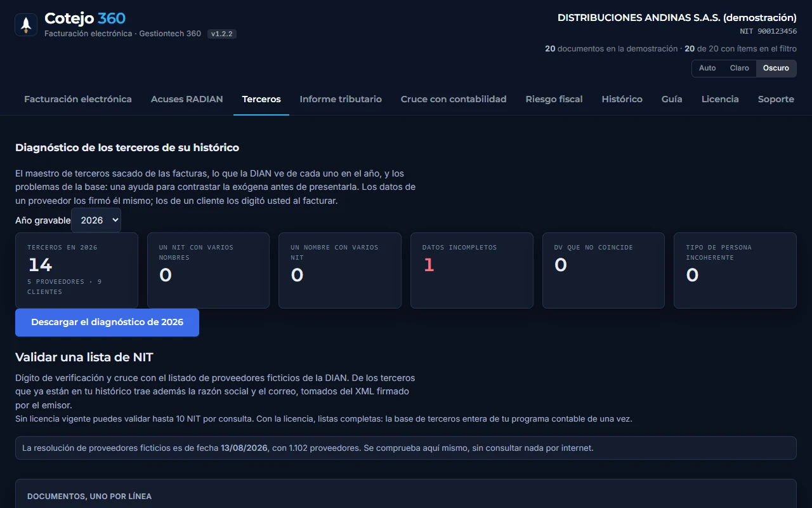The height and width of the screenshot is (508, 812).
Task: Select the Un nombre con varios NIT card
Action: 340,271
